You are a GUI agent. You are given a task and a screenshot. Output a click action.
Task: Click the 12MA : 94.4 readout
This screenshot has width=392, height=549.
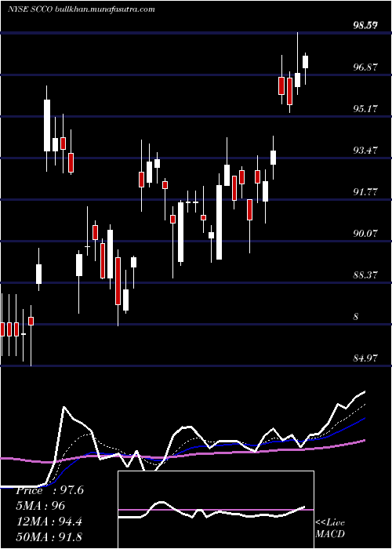tap(49, 522)
